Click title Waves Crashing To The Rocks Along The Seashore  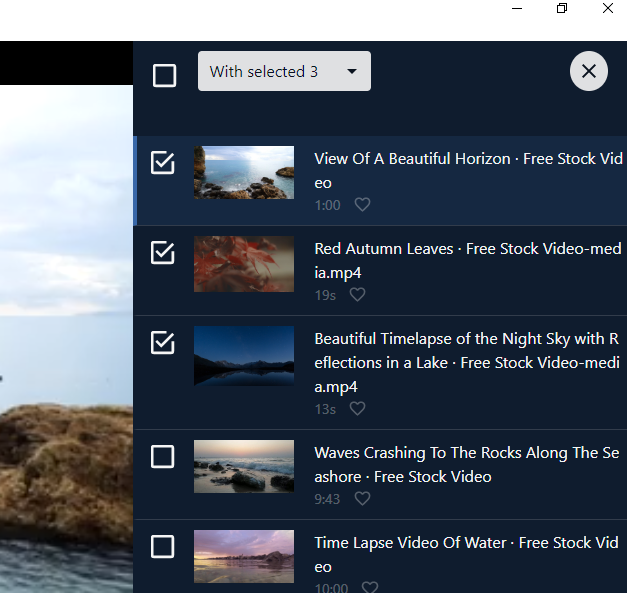[x=467, y=465]
